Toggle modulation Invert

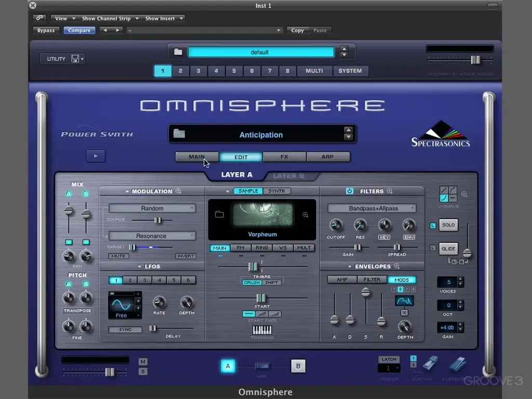tap(185, 256)
